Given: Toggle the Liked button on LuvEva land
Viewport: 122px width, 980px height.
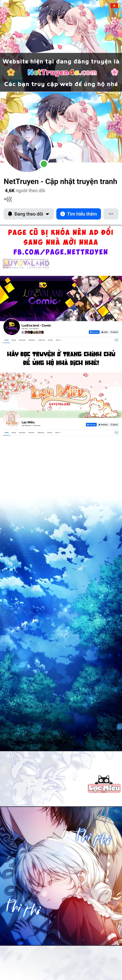Looking at the screenshot, I should 104,332.
